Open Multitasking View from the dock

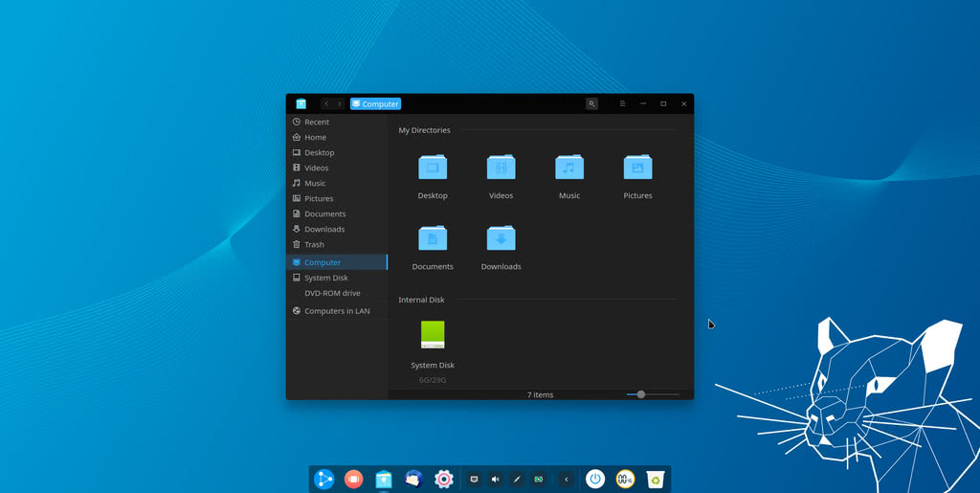(354, 480)
